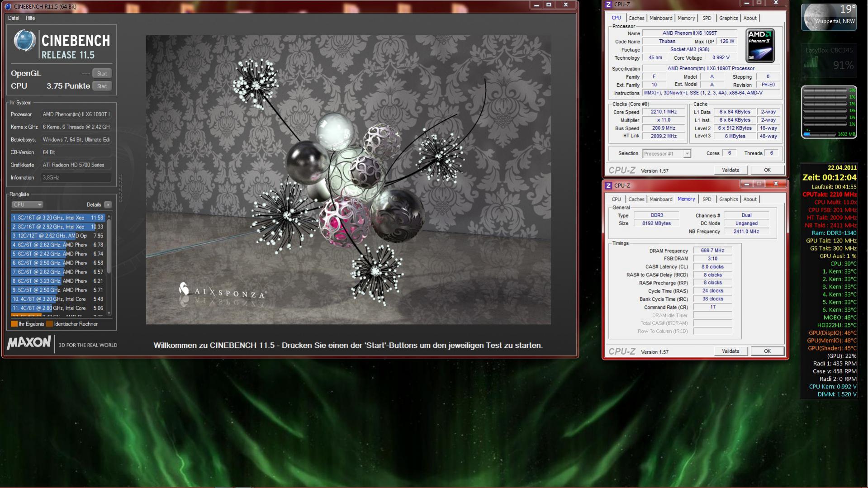Start the CPU benchmark
Viewport: 868px width, 488px height.
102,86
